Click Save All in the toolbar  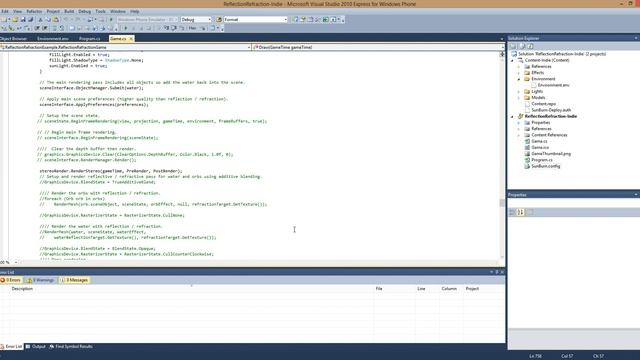(31, 20)
